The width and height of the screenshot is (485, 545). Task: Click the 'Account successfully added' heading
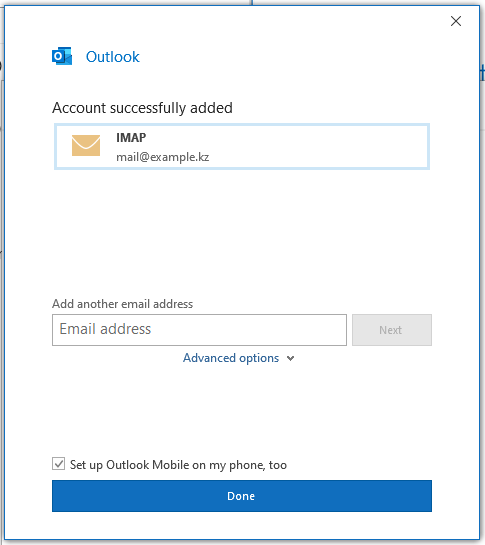coord(142,108)
